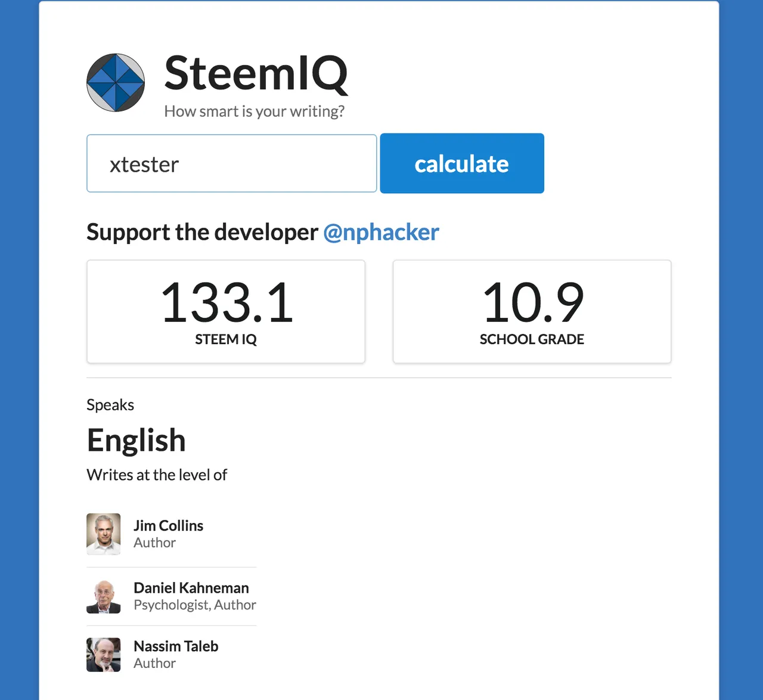Click the name Nassim Taleb
This screenshot has height=700, width=763.
[x=176, y=646]
